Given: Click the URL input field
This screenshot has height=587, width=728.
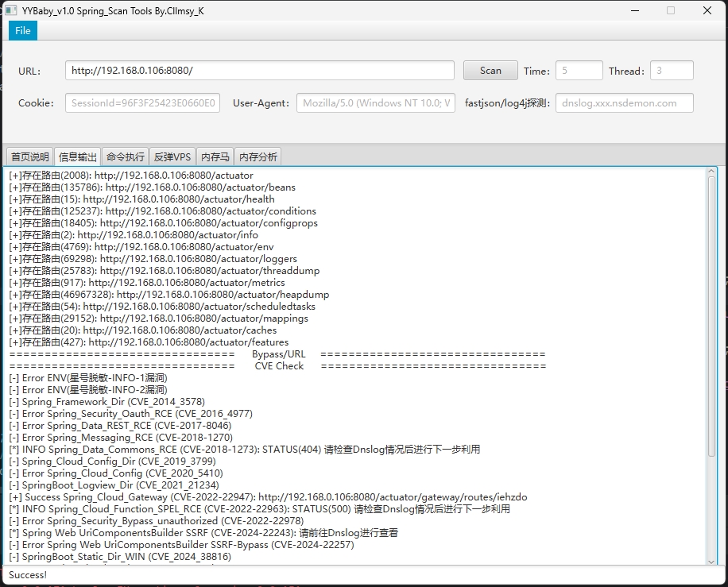Looking at the screenshot, I should [259, 71].
